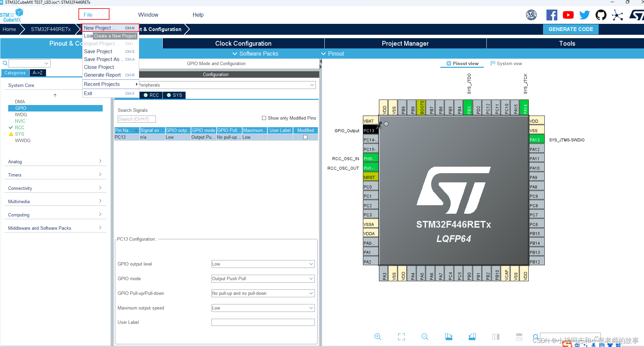Fit the chip view to the window
This screenshot has width=644, height=347.
pos(401,337)
